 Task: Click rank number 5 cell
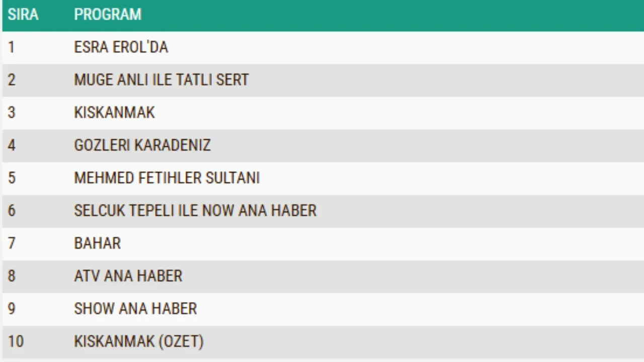[x=12, y=178]
